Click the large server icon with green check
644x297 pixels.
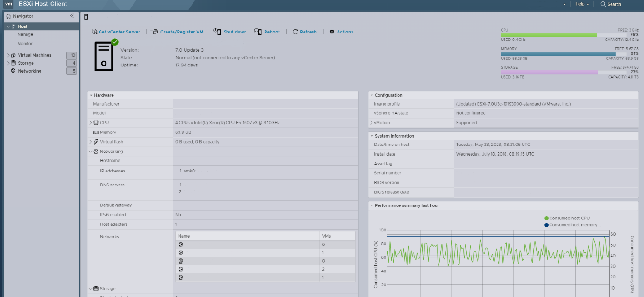106,55
